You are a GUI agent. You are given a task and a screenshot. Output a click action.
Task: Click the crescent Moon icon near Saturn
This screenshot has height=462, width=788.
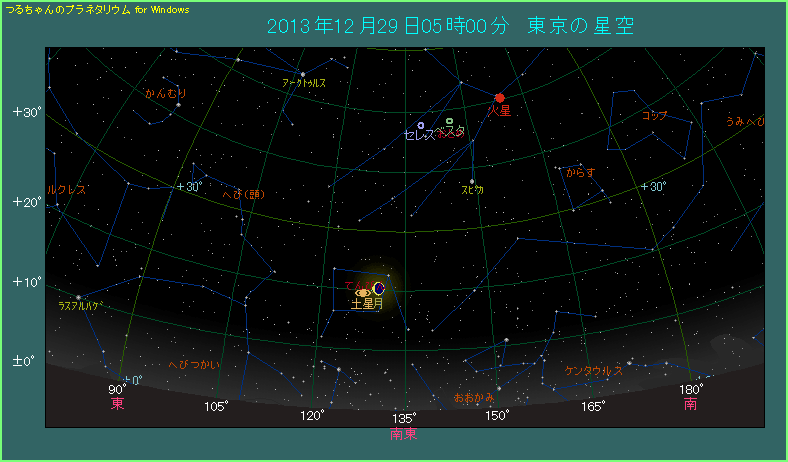tap(378, 289)
